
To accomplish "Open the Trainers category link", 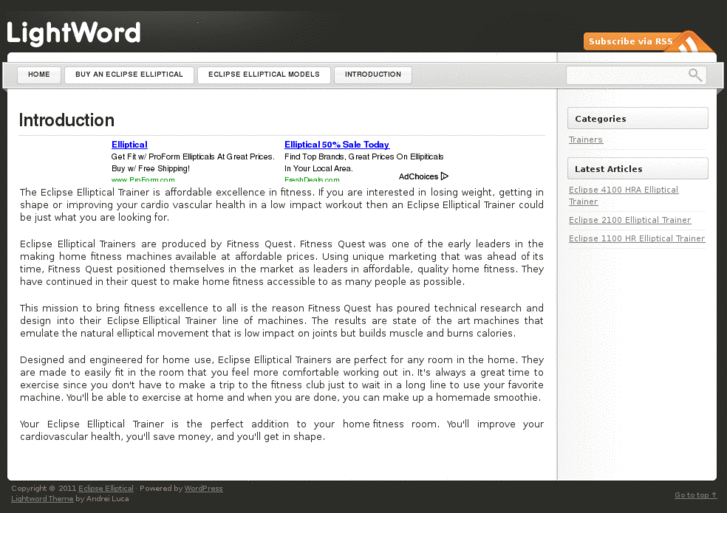I will click(586, 140).
